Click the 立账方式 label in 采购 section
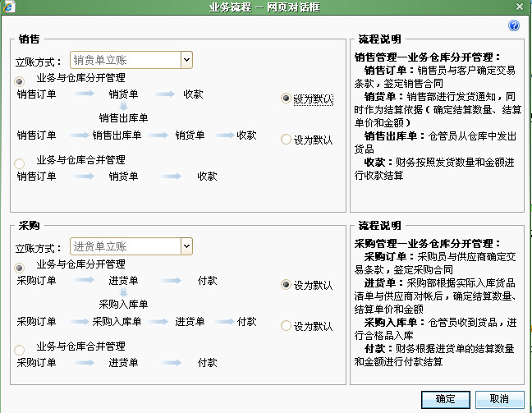 pos(38,248)
